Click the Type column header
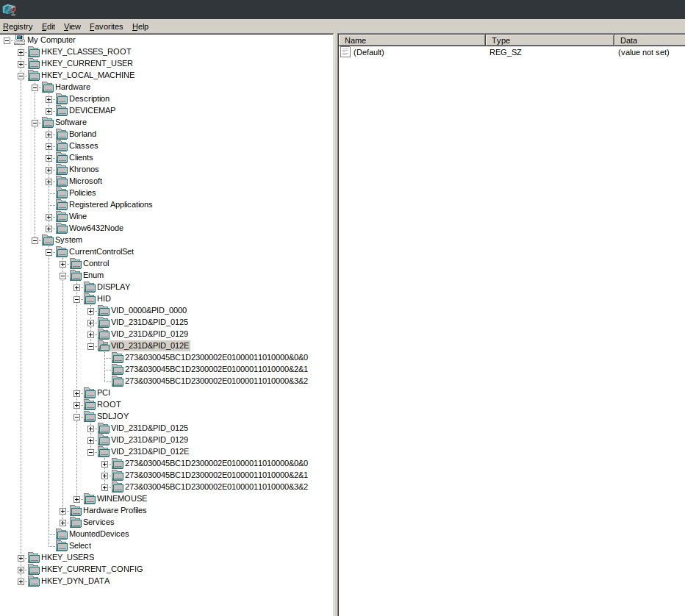 point(549,40)
